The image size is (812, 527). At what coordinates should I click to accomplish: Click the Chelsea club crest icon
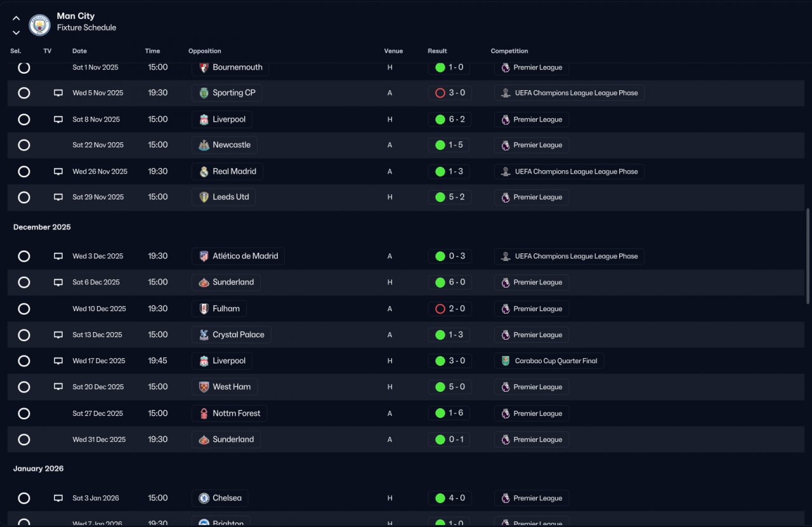pos(204,498)
